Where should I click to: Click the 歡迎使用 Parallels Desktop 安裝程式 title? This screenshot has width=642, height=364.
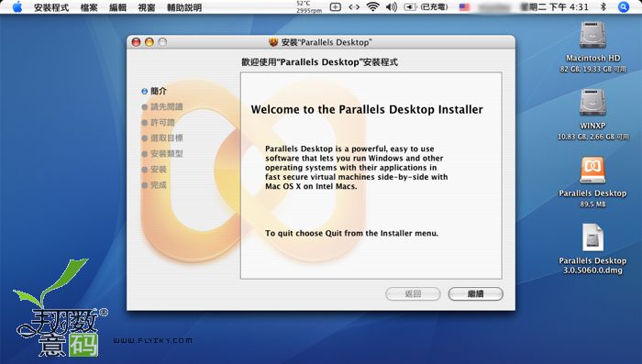pos(319,62)
